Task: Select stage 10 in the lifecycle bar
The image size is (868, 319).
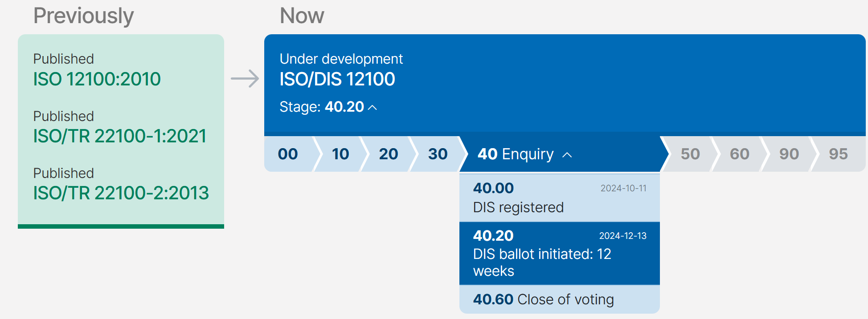Action: click(x=340, y=154)
